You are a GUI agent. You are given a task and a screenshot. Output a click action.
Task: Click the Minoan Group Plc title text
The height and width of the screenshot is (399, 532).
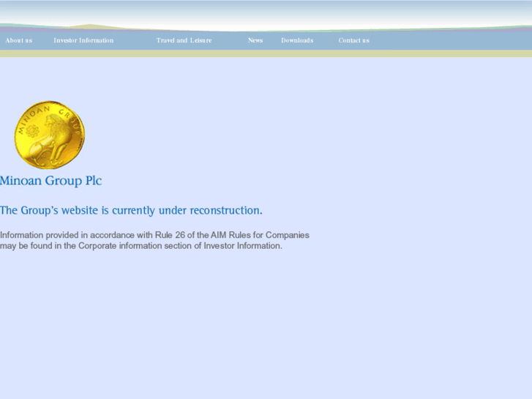[51, 181]
